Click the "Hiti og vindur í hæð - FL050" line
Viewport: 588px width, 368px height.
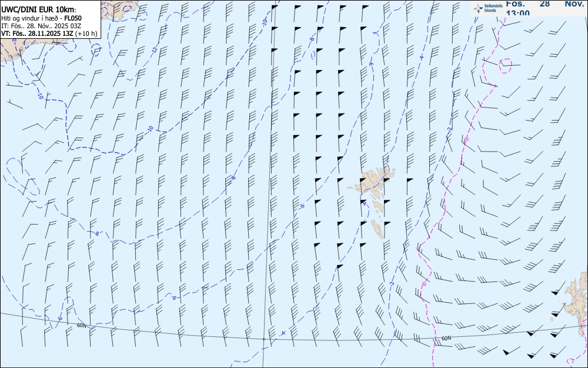[x=41, y=18]
